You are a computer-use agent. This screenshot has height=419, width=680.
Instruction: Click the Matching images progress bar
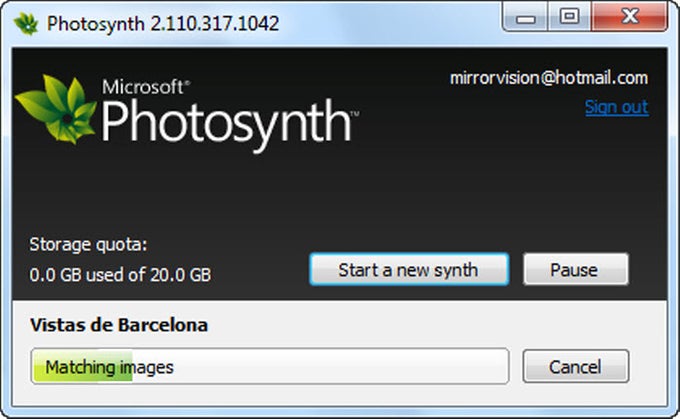pyautogui.click(x=270, y=366)
